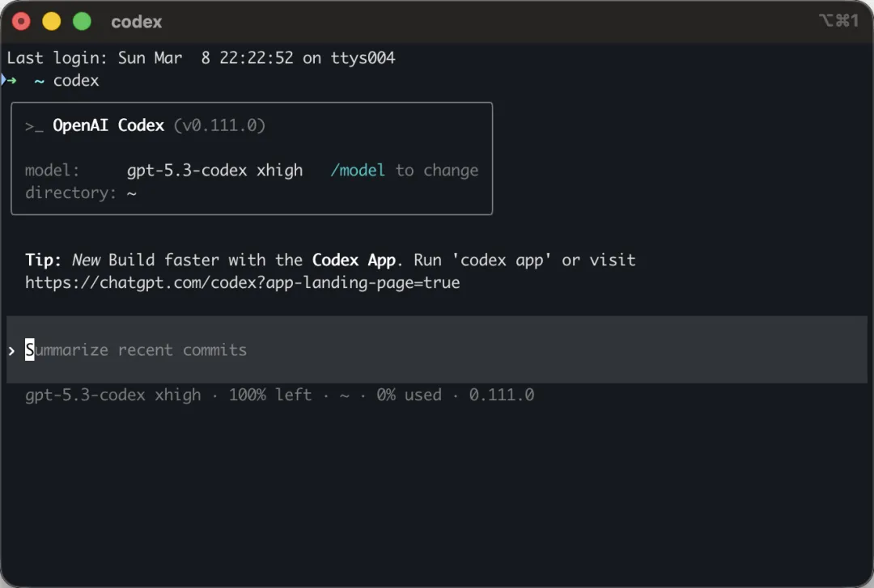Viewport: 874px width, 588px height.
Task: Click the typed "codex" command on the shell line
Action: [76, 80]
